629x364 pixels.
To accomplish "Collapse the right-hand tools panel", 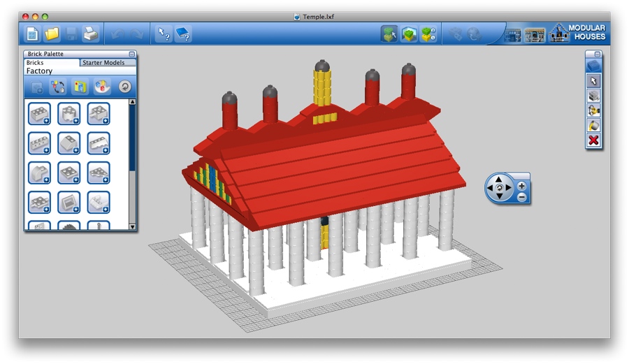I will tap(598, 54).
